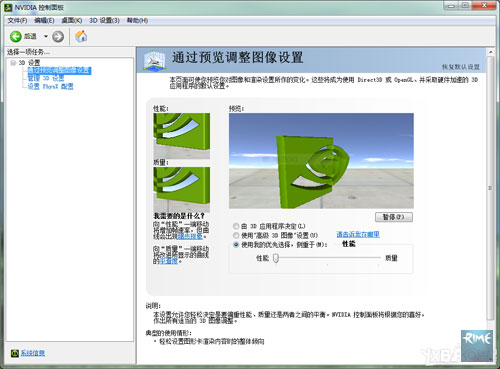Open the 系统信息 link

[x=33, y=353]
